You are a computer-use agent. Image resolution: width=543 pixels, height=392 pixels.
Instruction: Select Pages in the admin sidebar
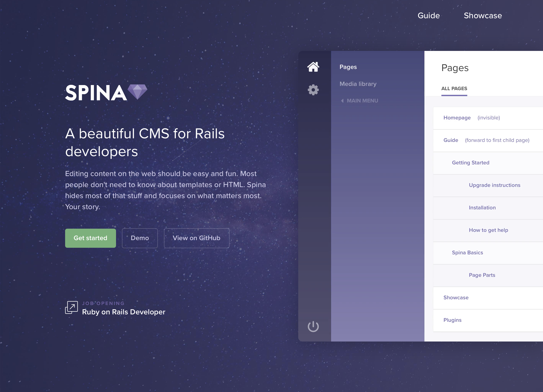coord(348,67)
